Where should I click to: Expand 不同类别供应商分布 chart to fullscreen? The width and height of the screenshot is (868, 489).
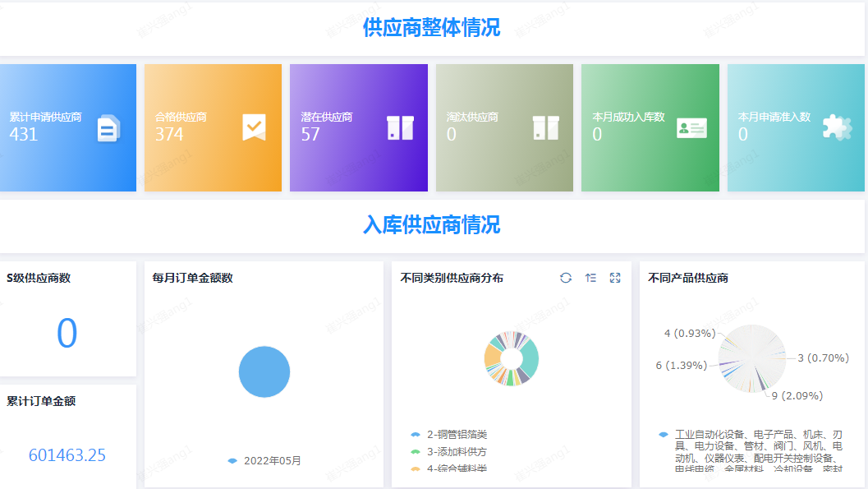[615, 278]
